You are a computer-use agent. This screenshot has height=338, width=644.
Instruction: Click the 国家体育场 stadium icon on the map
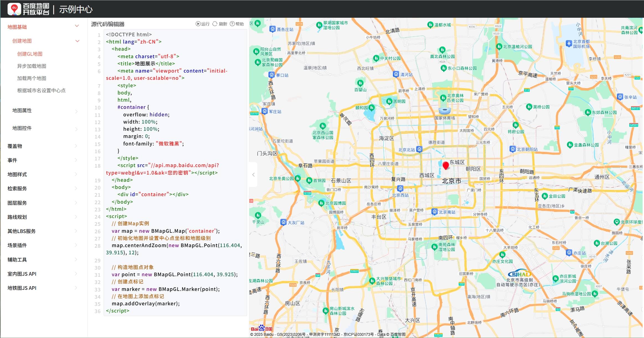[445, 111]
